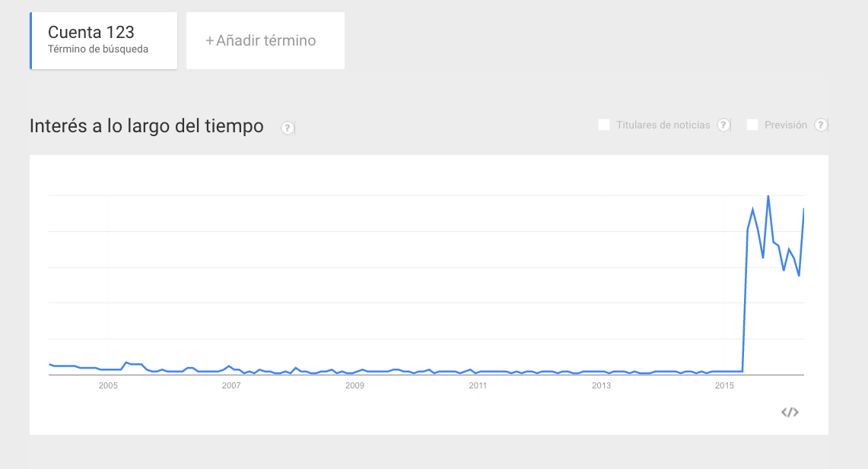Click the Término de búsqueda subtitle
868x469 pixels.
(x=98, y=49)
